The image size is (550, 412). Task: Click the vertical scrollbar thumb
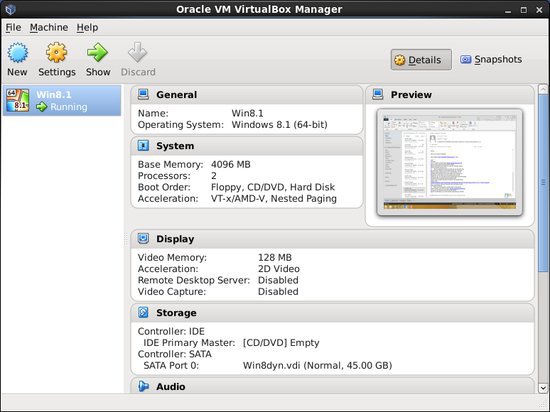pos(543,182)
